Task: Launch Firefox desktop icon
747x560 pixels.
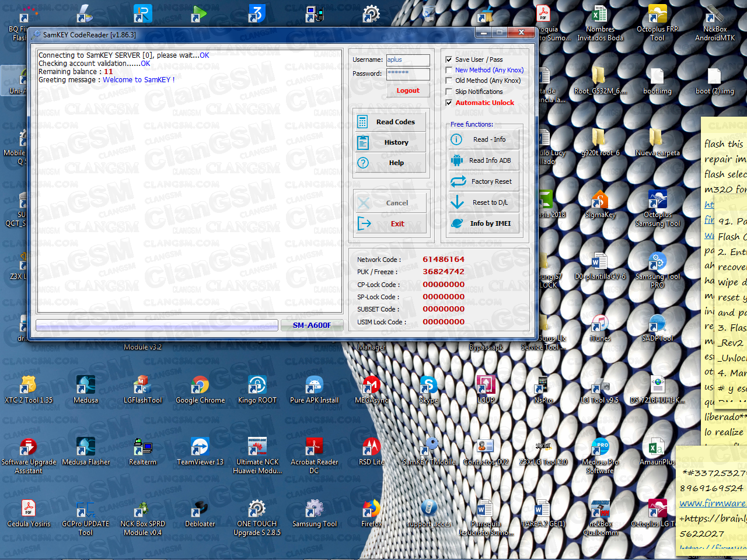Action: [x=371, y=513]
